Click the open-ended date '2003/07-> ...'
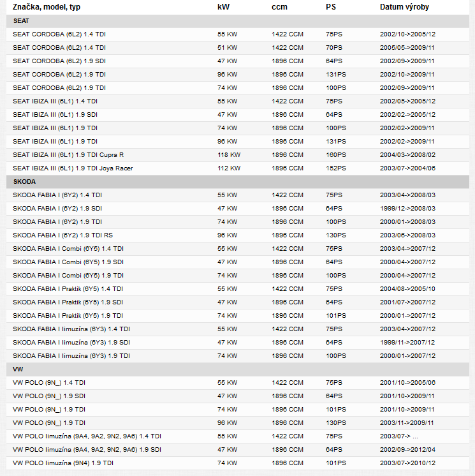 pos(399,436)
